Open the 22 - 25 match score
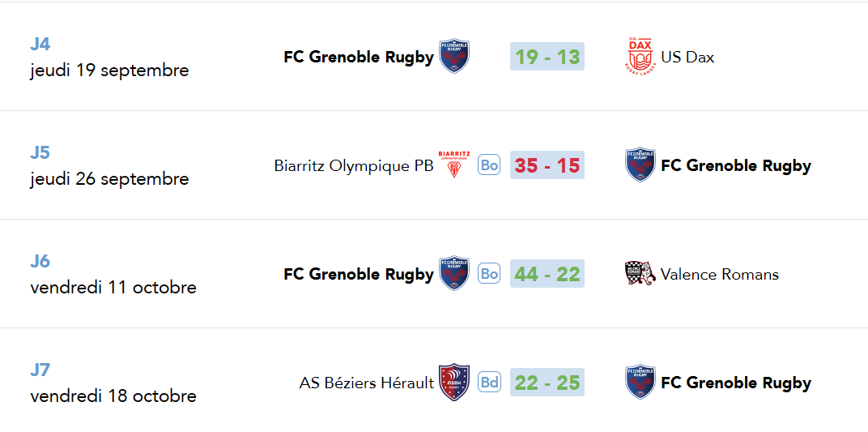This screenshot has height=432, width=868. click(547, 383)
